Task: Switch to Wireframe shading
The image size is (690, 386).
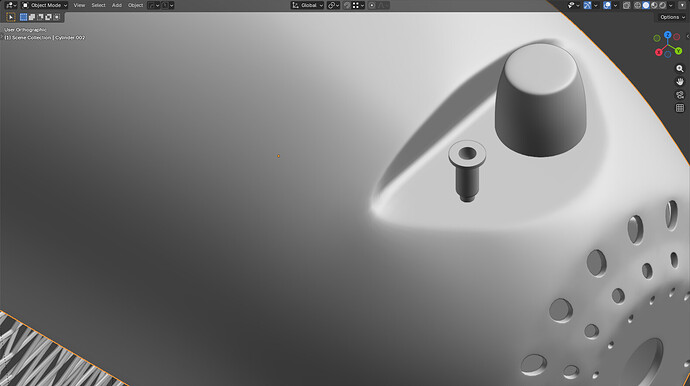Action: [x=637, y=5]
